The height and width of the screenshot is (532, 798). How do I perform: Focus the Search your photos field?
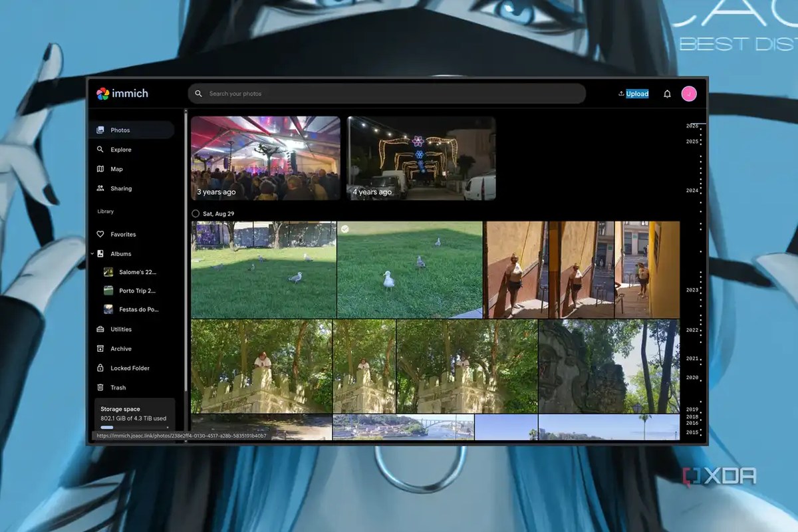point(386,94)
